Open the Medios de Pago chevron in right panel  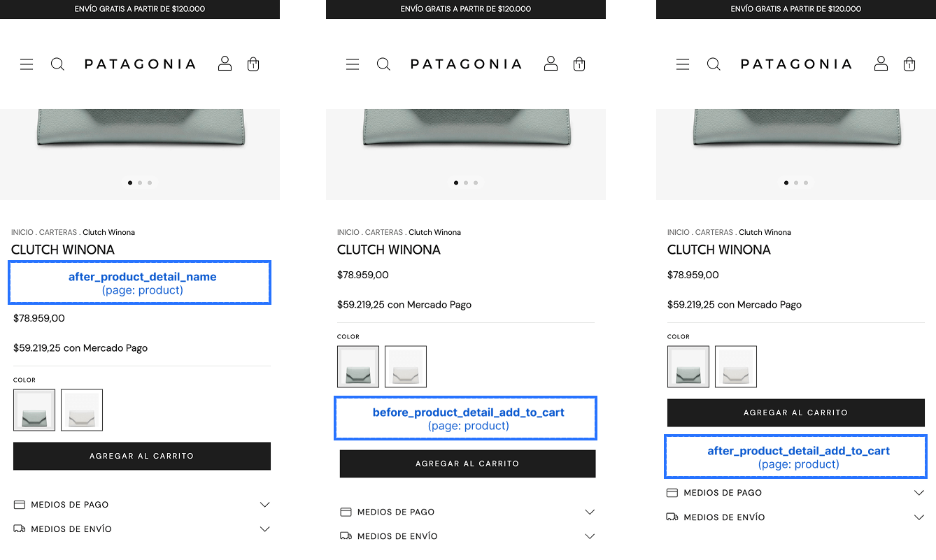[x=919, y=492]
